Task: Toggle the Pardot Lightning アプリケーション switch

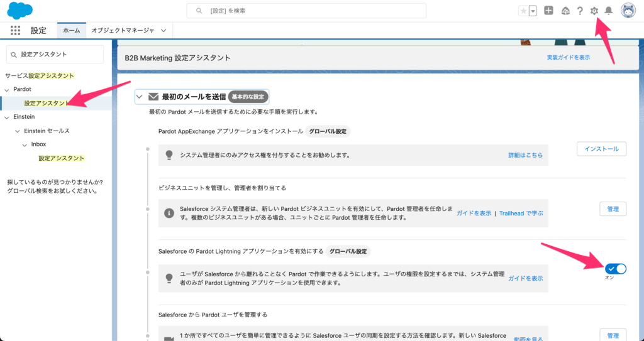Action: [x=615, y=269]
